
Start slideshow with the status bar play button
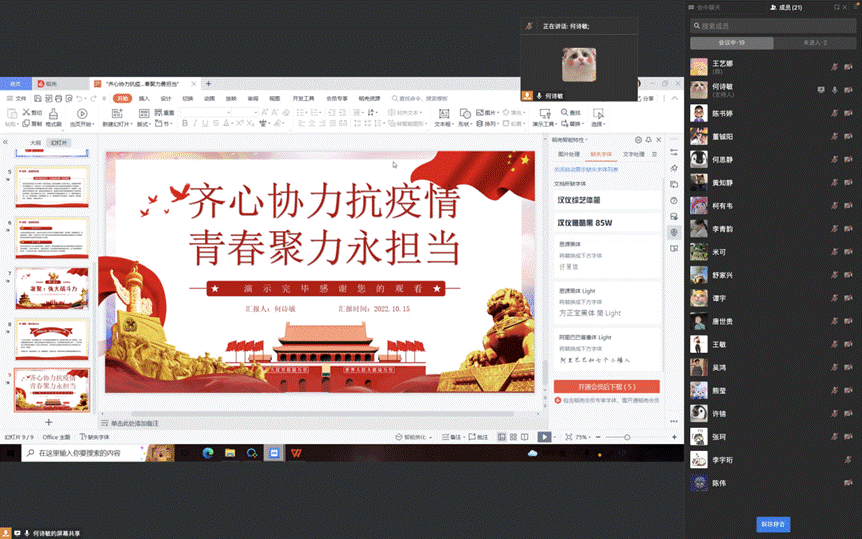[x=544, y=437]
